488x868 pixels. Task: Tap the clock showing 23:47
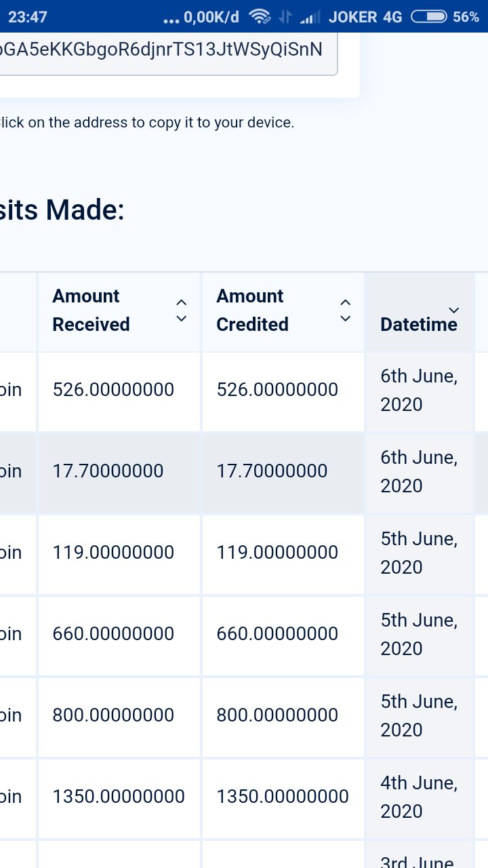[x=28, y=18]
